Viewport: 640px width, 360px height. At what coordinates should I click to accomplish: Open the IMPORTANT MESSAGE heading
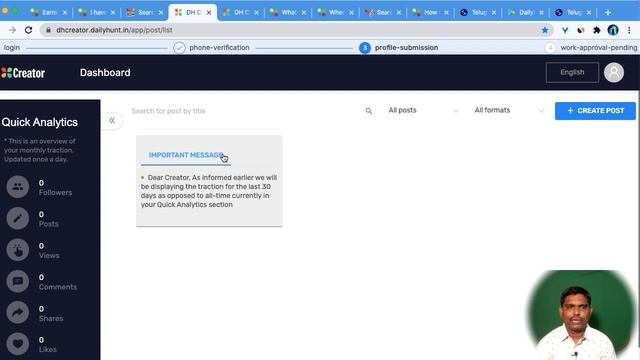click(x=186, y=155)
